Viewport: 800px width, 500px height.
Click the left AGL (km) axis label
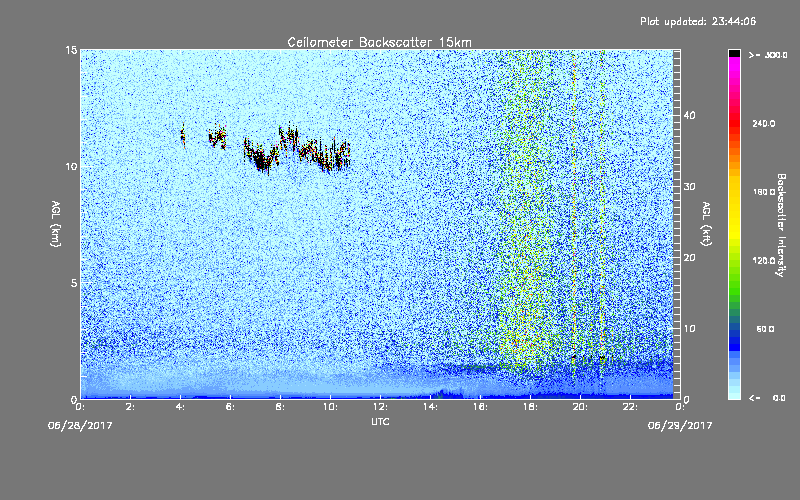click(x=56, y=223)
